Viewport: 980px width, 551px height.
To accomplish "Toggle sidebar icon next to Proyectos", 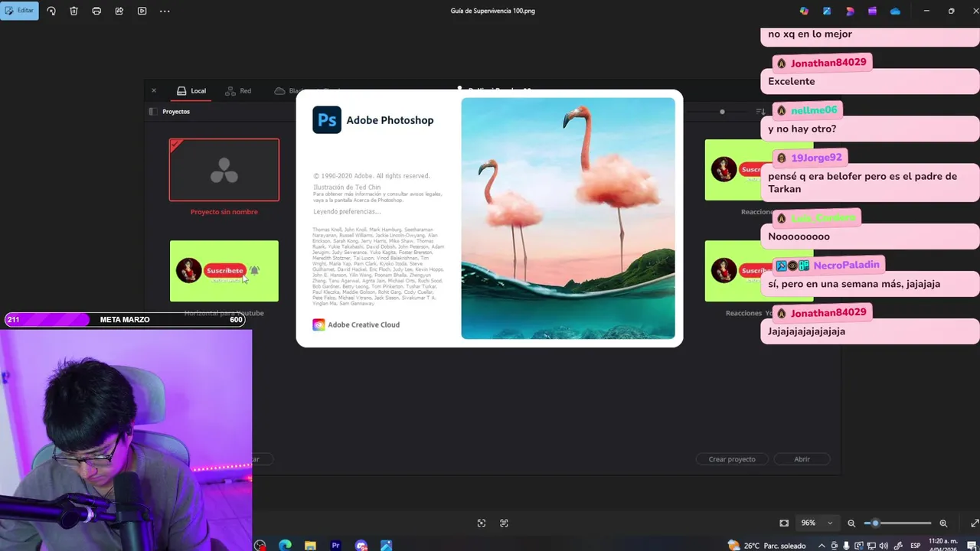I will 152,112.
